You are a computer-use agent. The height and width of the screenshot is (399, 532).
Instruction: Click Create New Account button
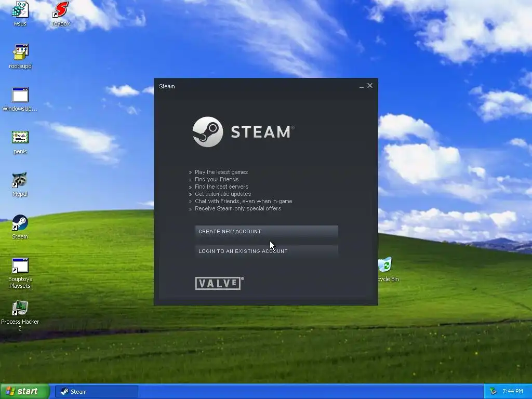tap(267, 231)
